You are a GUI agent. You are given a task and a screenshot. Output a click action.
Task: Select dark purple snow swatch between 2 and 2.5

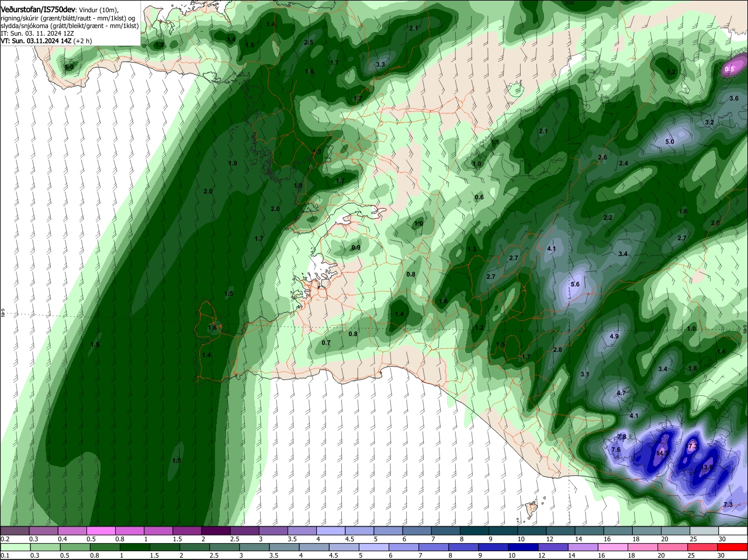[216, 530]
